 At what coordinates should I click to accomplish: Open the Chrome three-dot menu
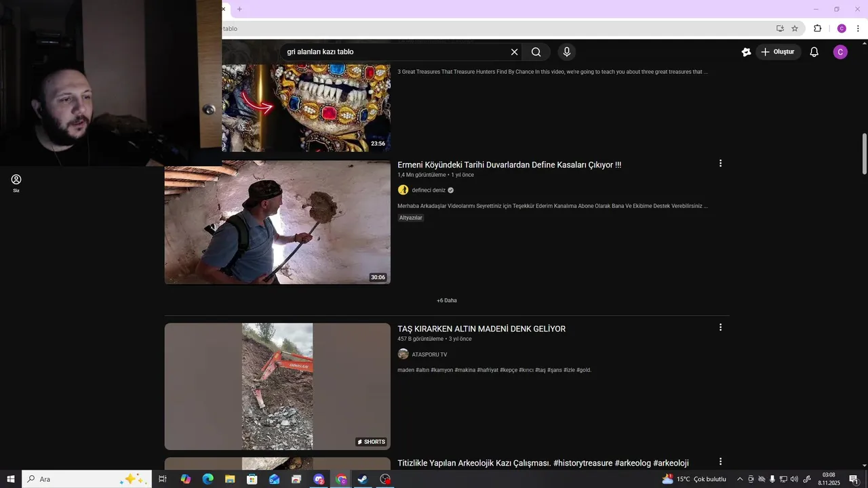(x=858, y=28)
